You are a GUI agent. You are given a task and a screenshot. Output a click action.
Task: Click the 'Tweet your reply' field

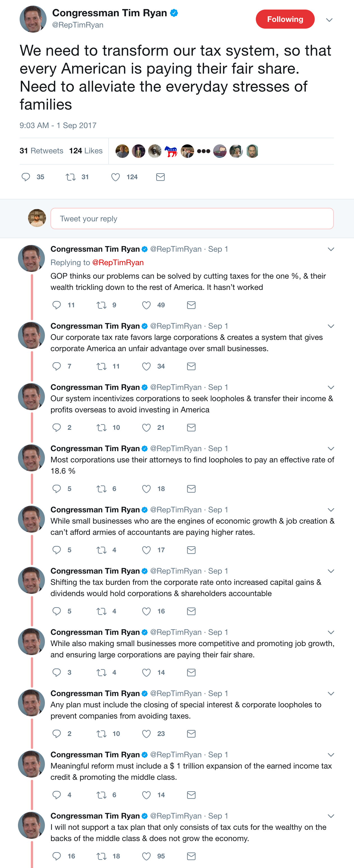pos(192,219)
